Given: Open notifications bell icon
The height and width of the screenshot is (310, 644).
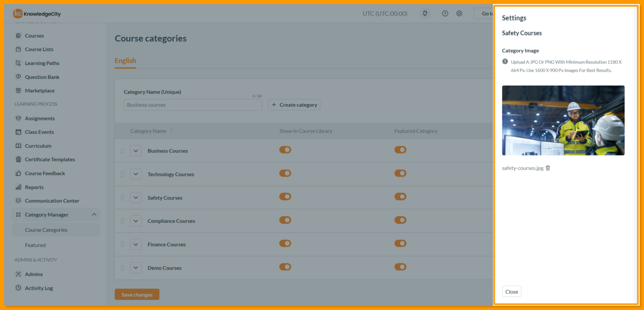Looking at the screenshot, I should tap(425, 13).
